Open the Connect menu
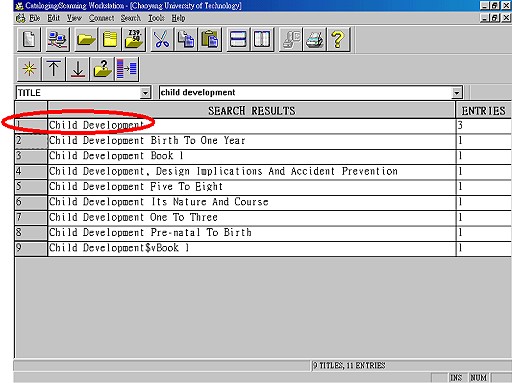The height and width of the screenshot is (383, 512). tap(101, 18)
